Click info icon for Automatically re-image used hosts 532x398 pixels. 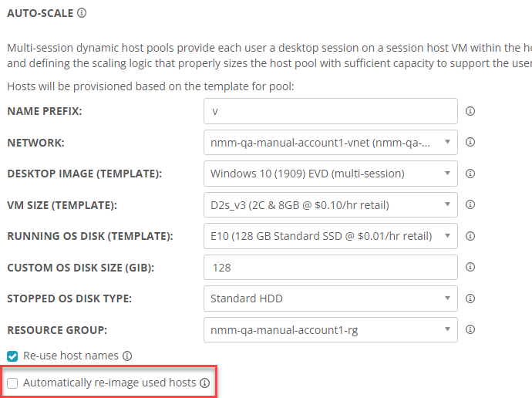[204, 383]
